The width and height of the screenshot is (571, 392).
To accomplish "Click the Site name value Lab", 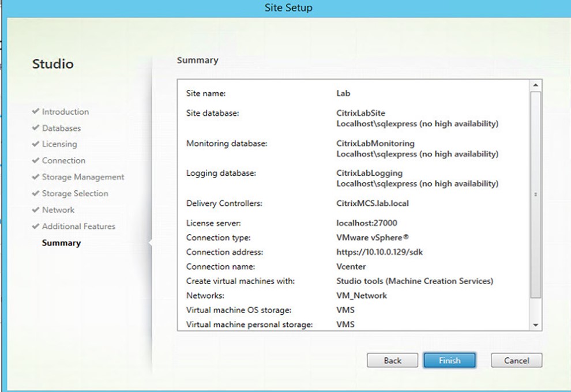I will coord(343,93).
